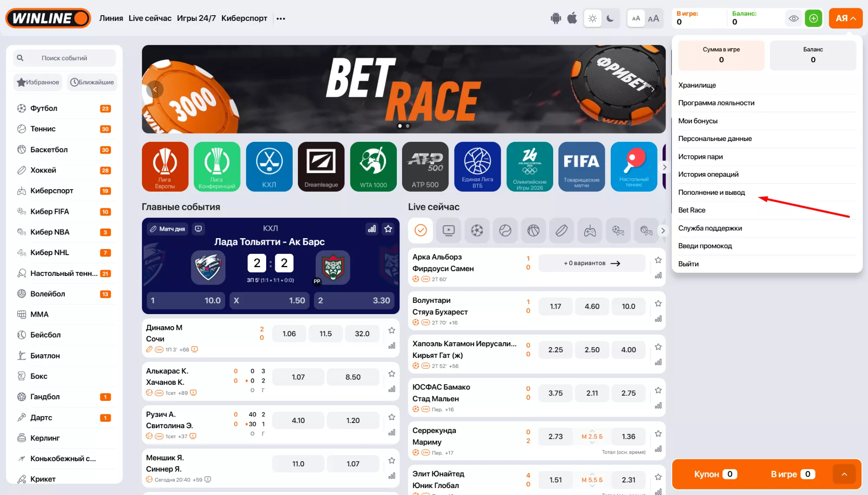Click the Выйти logout link
The image size is (868, 495).
point(688,264)
